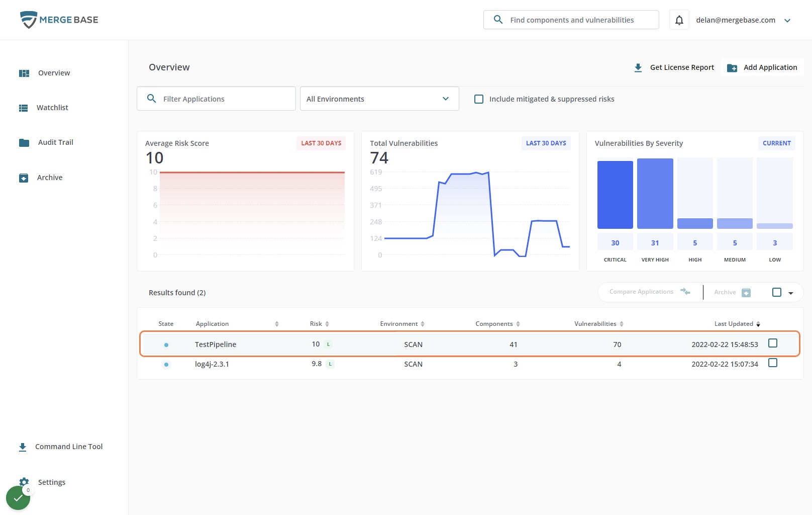Open the log4j-2.3.1 application
Screen dimensions: 812x515
(x=212, y=364)
